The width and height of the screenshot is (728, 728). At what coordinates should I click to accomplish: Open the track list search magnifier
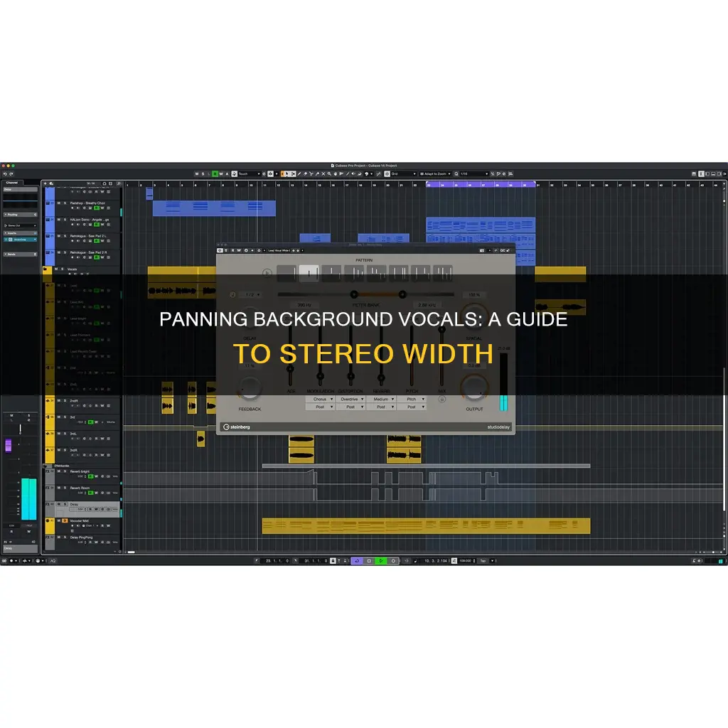point(119,184)
